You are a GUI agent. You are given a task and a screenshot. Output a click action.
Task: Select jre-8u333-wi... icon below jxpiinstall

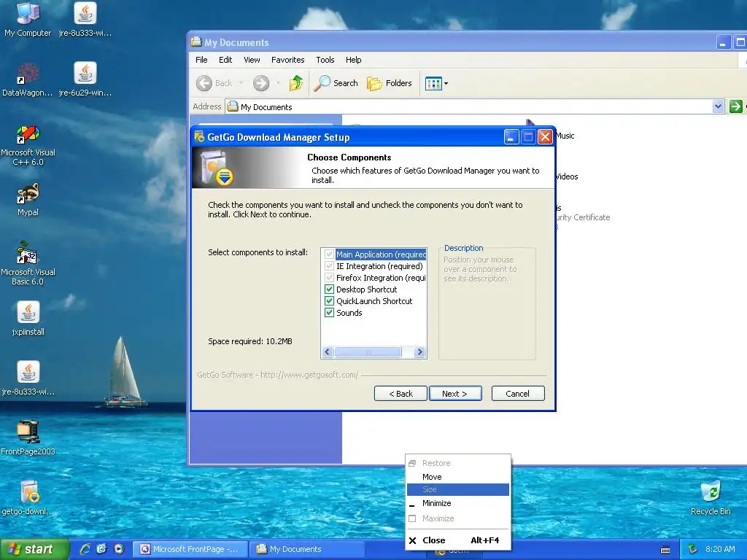tap(28, 378)
